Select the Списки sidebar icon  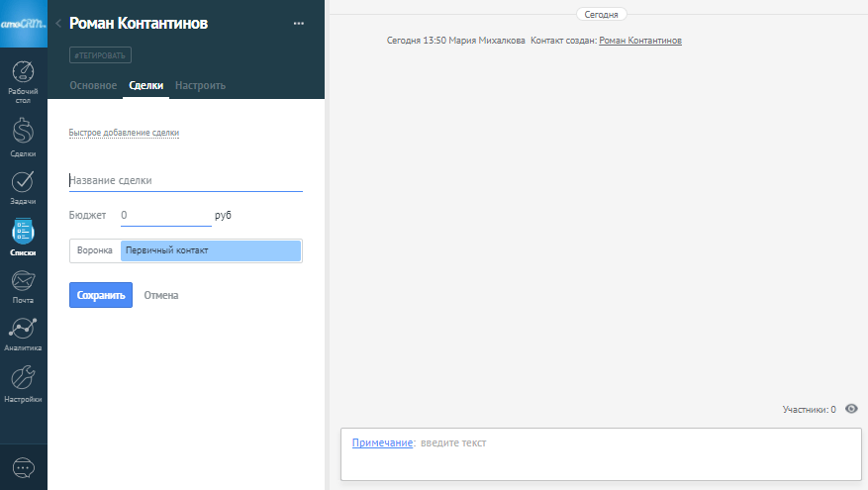tap(23, 233)
